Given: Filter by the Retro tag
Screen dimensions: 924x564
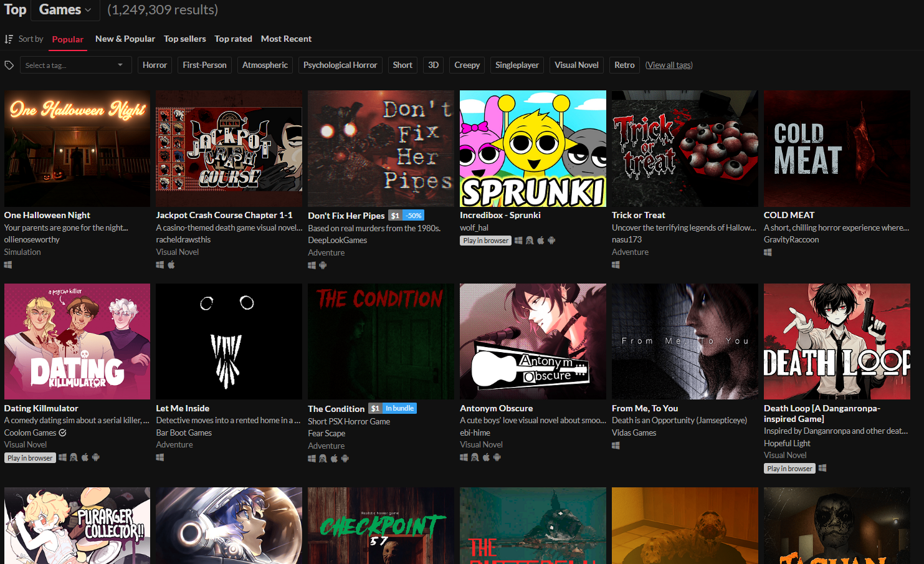Looking at the screenshot, I should [x=624, y=65].
